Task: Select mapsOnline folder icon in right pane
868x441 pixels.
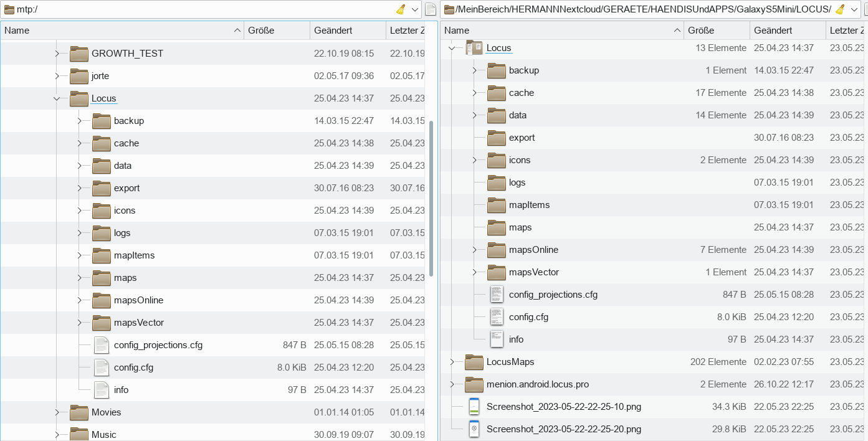Action: 497,250
